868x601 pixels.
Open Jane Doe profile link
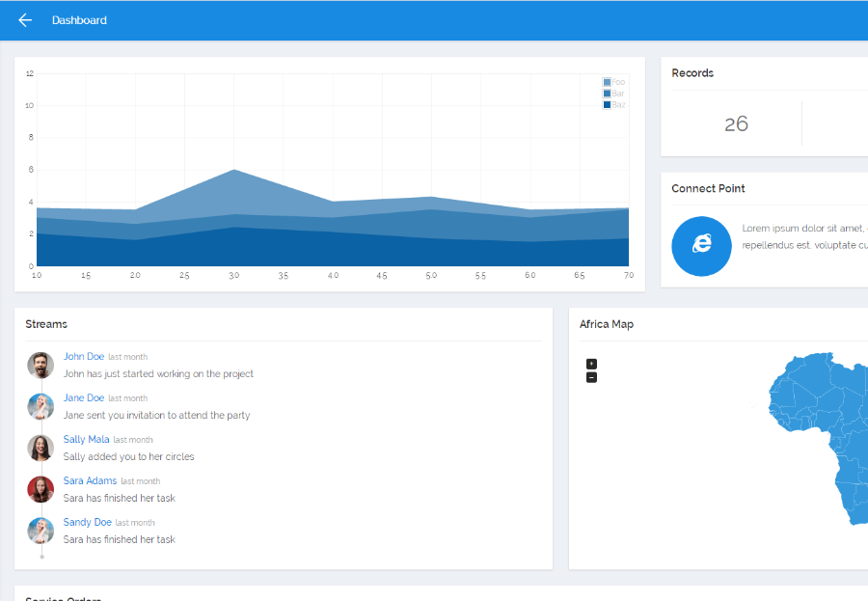pos(84,398)
